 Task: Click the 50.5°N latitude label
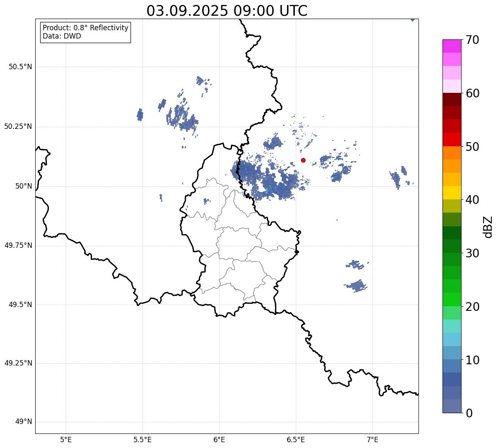point(20,67)
